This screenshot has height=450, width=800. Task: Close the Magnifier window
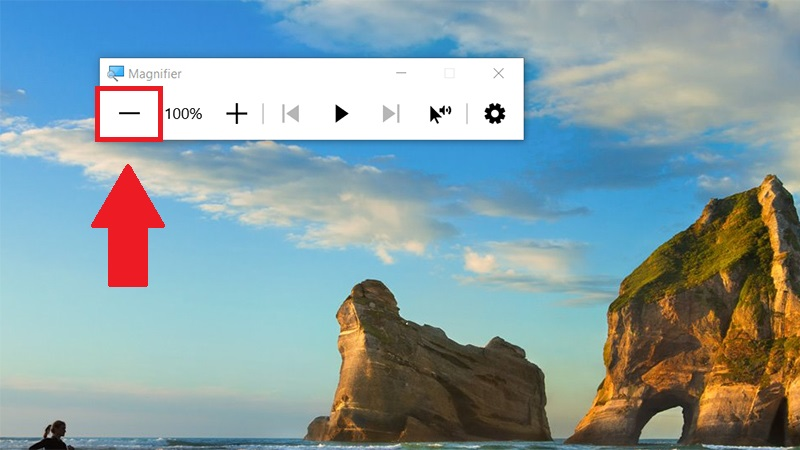pos(498,73)
